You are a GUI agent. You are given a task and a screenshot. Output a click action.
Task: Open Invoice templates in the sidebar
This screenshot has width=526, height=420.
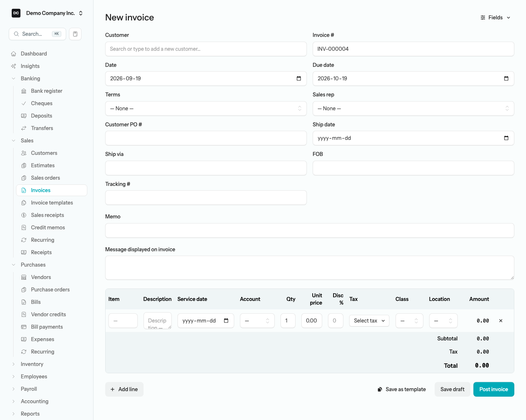pos(52,203)
